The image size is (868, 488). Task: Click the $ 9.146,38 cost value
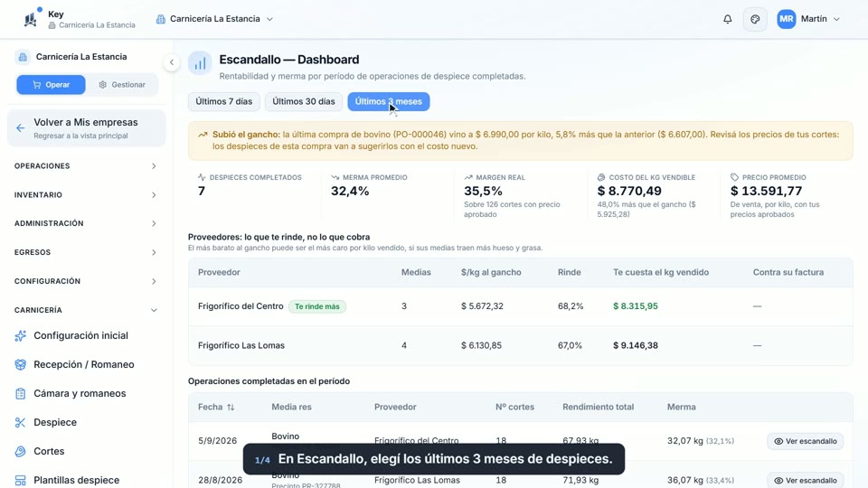click(636, 345)
